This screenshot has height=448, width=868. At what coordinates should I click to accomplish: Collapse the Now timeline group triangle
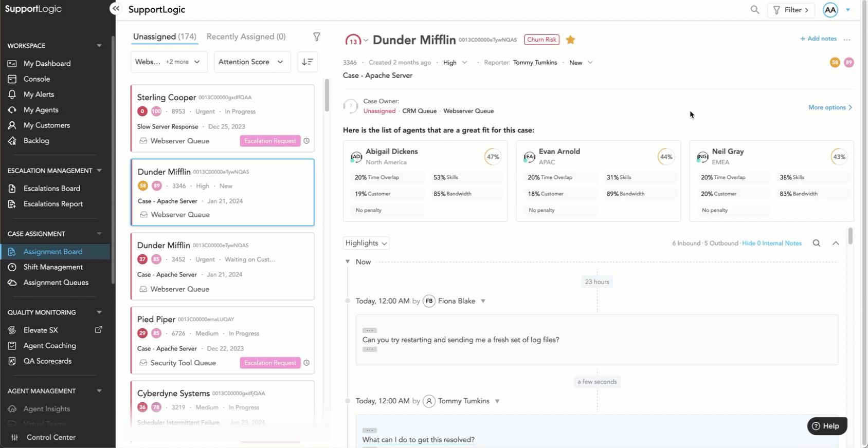coord(348,262)
